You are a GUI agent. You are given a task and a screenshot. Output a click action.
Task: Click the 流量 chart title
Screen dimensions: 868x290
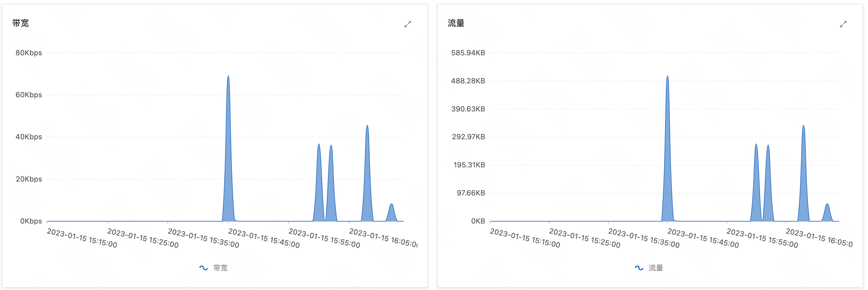[x=456, y=23]
